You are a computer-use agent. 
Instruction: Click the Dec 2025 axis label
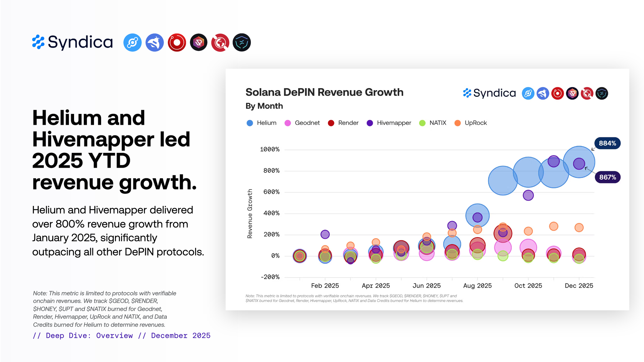click(579, 286)
